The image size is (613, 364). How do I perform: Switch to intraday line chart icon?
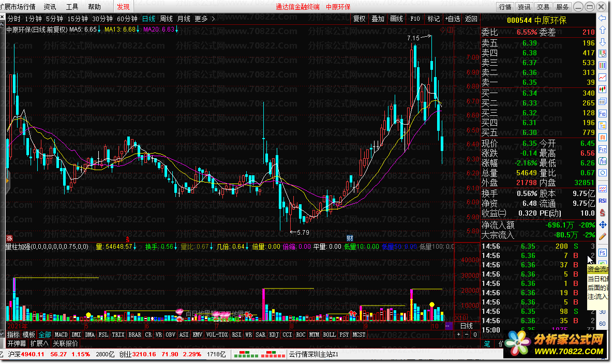point(603,78)
